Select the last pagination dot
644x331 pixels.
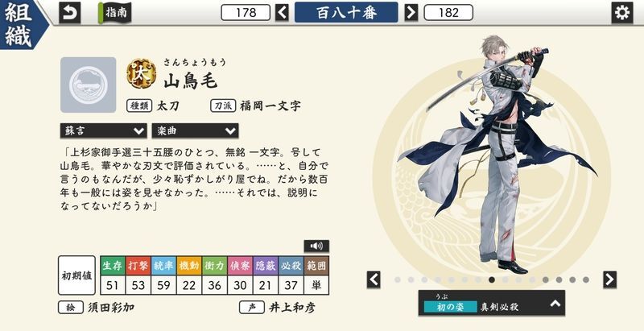586,279
